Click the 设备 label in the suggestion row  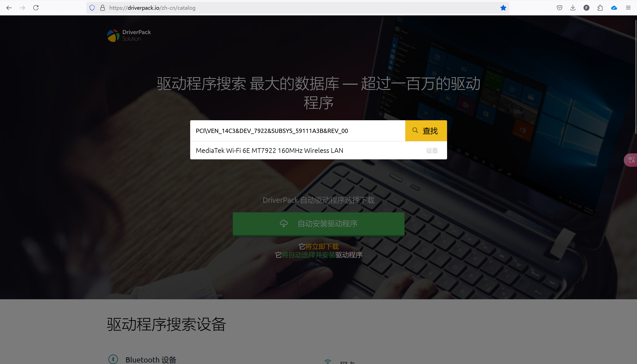[x=432, y=150]
